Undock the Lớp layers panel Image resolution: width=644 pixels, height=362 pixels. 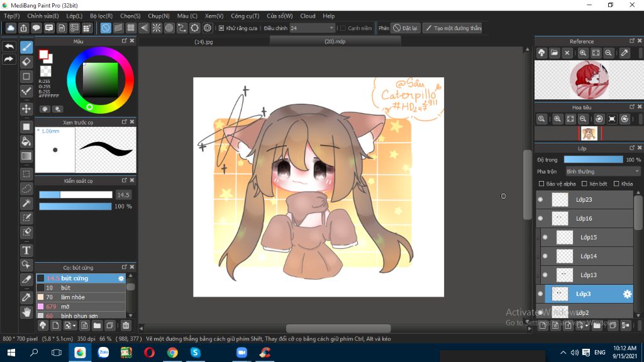(x=632, y=148)
